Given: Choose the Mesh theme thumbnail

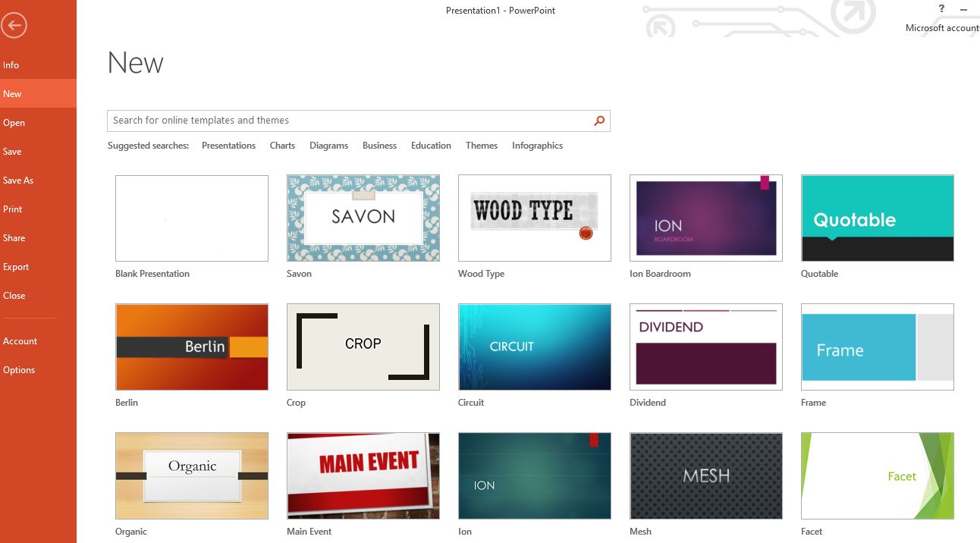Looking at the screenshot, I should [x=706, y=476].
